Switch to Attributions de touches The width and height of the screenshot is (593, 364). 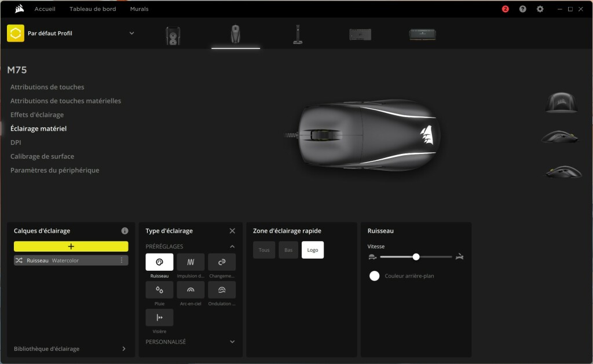click(47, 87)
